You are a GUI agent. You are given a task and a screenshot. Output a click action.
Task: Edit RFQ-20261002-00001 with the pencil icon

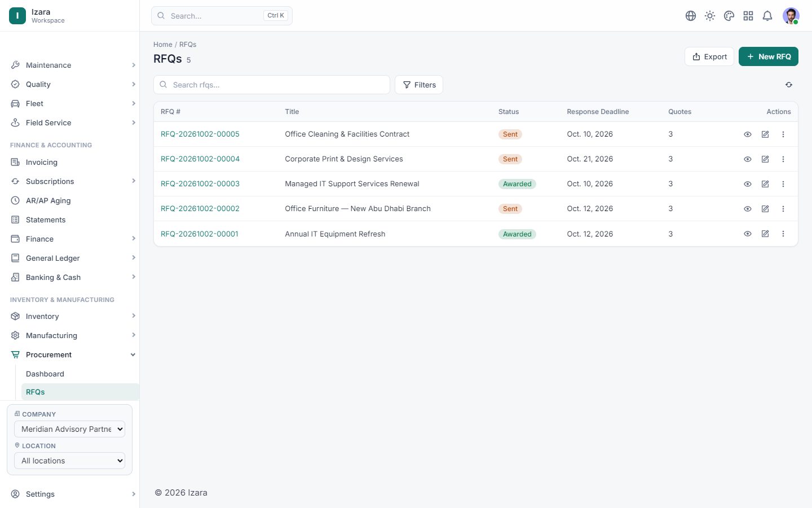[765, 234]
